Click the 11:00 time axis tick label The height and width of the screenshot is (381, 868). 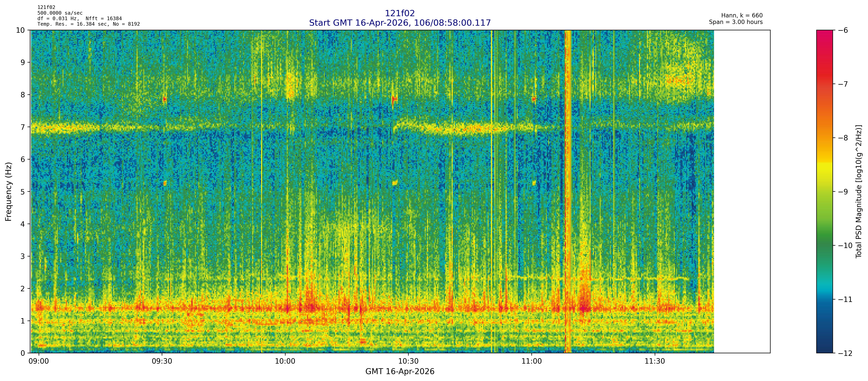tap(531, 362)
